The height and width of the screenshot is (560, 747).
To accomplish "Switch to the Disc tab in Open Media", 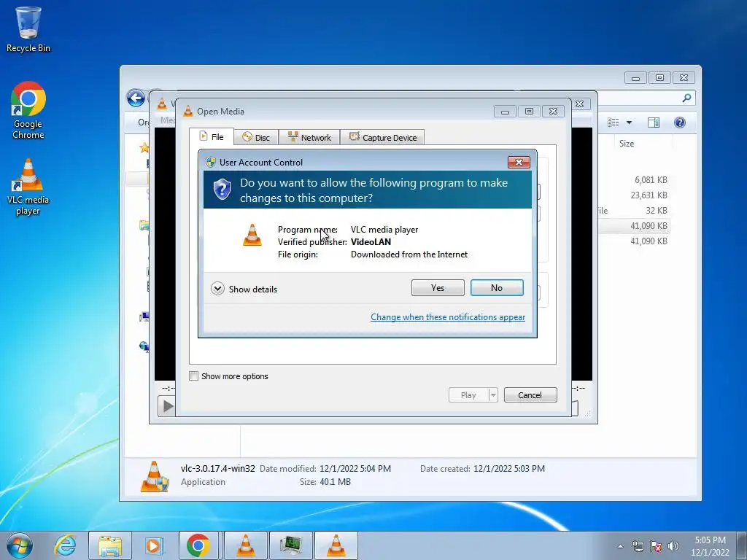I will coord(256,138).
